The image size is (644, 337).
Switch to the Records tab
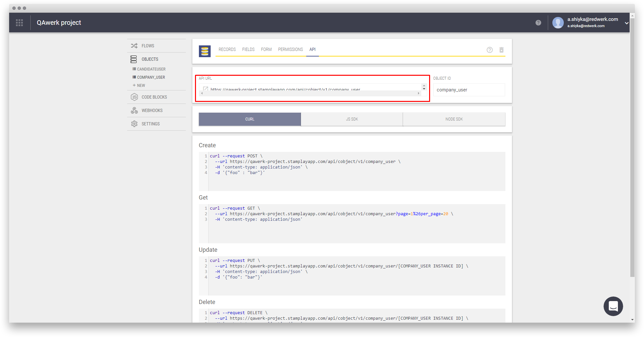pyautogui.click(x=227, y=49)
